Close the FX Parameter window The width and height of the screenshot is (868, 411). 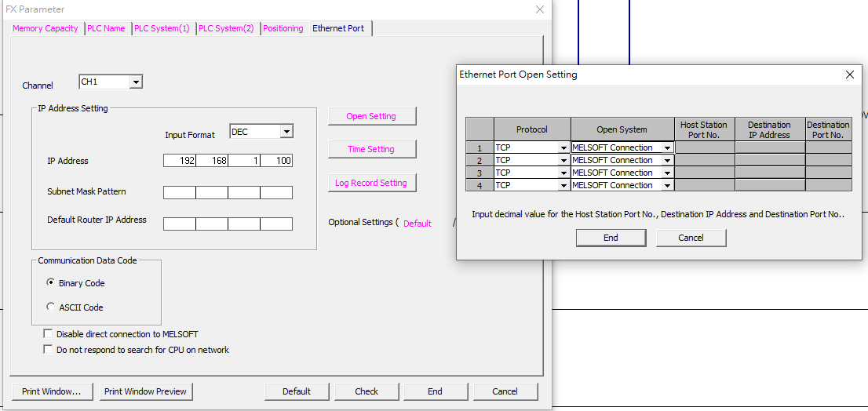pos(540,9)
